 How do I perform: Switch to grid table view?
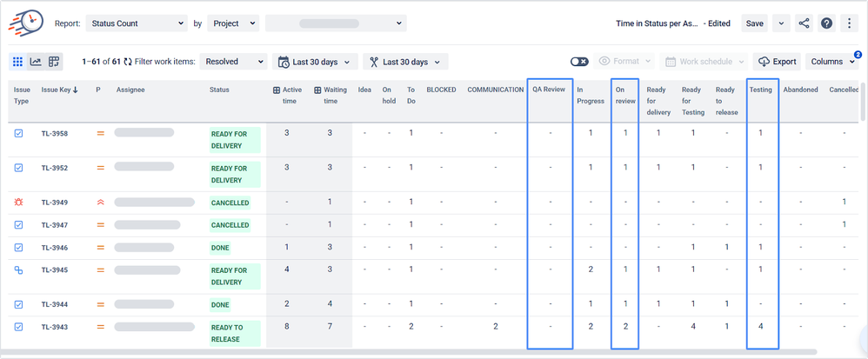17,62
